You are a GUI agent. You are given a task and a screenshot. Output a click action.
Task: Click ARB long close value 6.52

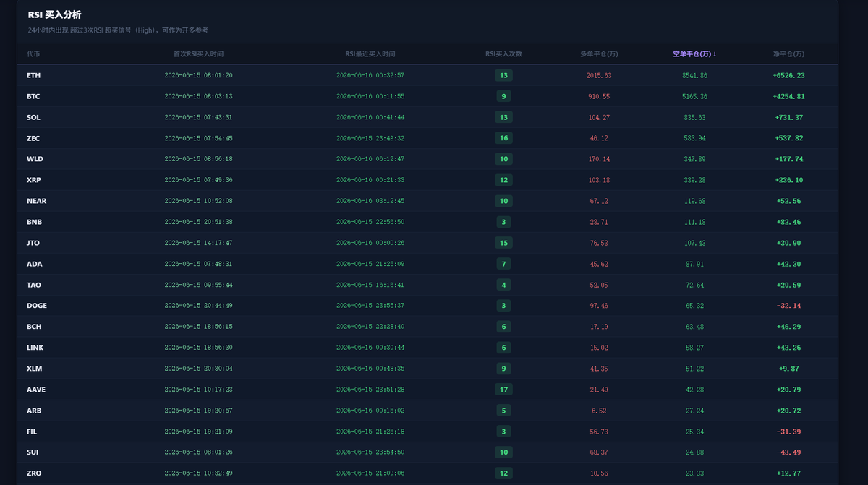click(x=599, y=411)
